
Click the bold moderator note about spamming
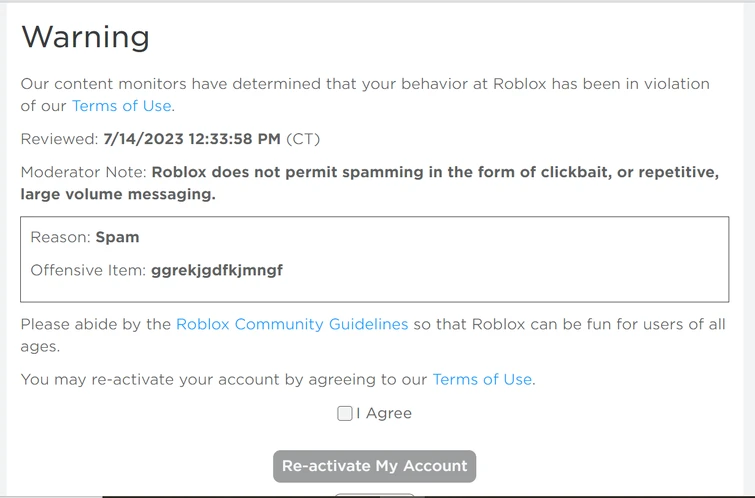435,172
